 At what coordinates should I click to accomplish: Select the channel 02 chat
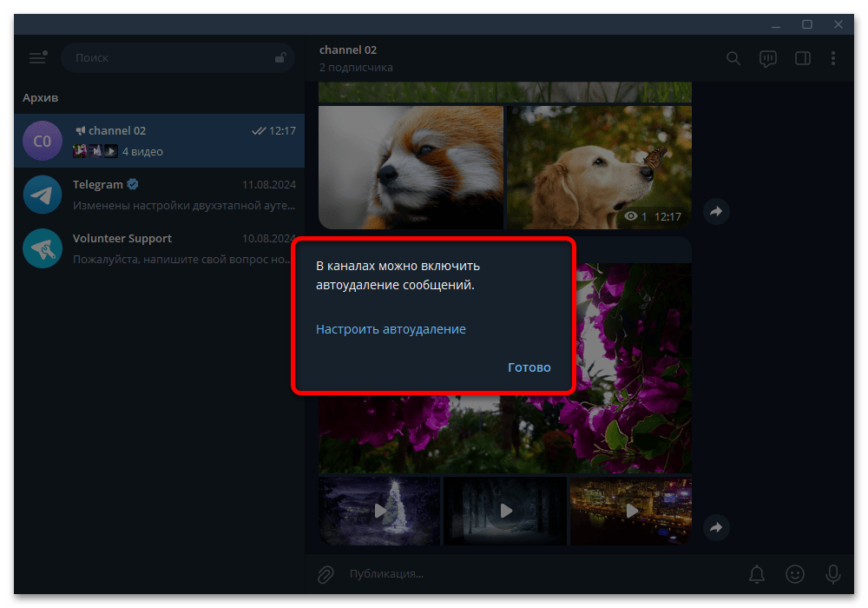tap(153, 141)
